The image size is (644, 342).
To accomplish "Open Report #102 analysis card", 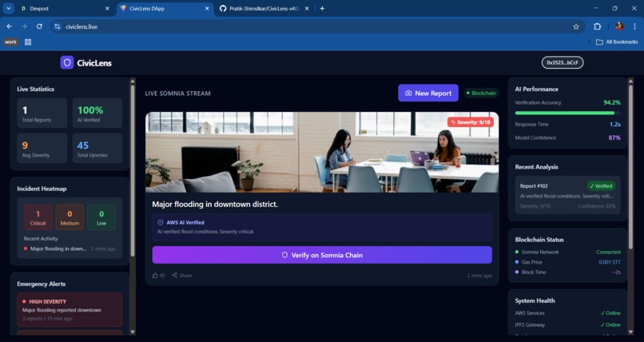I will point(567,196).
